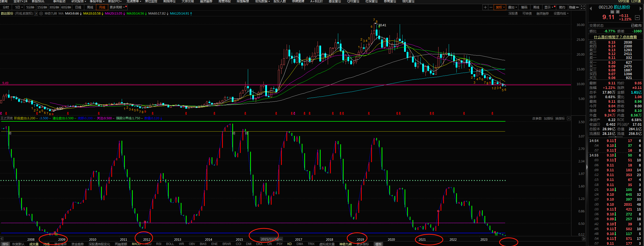Open the 席位监控 top menu item
Viewport: 644px width, 246px height.
(151, 1)
